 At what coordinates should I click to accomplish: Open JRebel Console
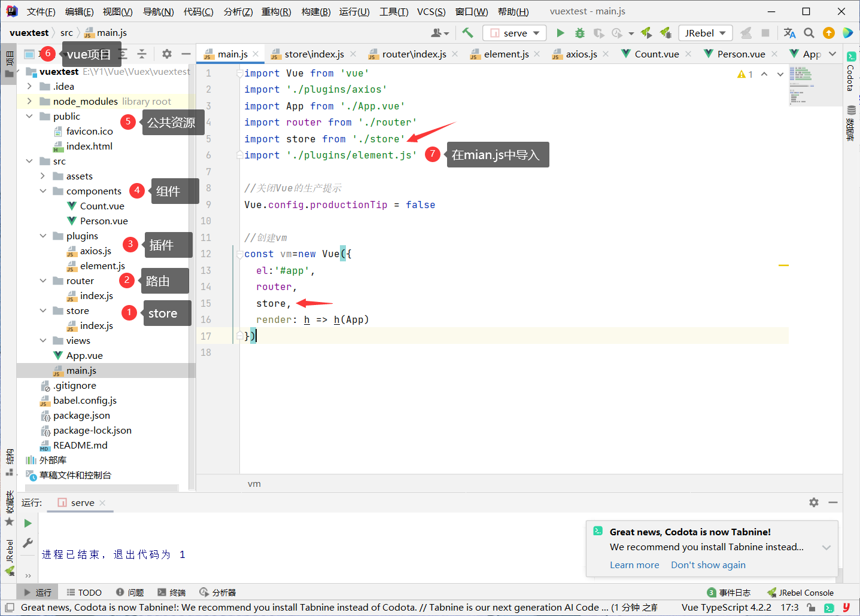pyautogui.click(x=800, y=593)
